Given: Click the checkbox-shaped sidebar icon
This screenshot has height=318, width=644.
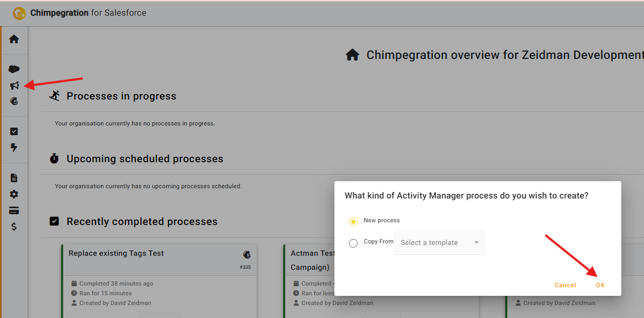Looking at the screenshot, I should [x=14, y=131].
